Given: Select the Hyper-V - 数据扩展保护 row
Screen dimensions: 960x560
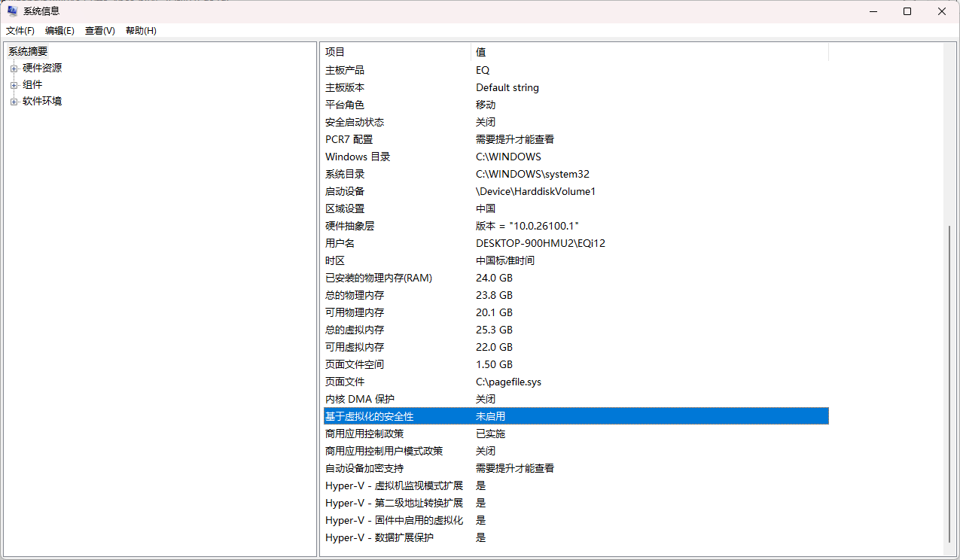Looking at the screenshot, I should [379, 537].
